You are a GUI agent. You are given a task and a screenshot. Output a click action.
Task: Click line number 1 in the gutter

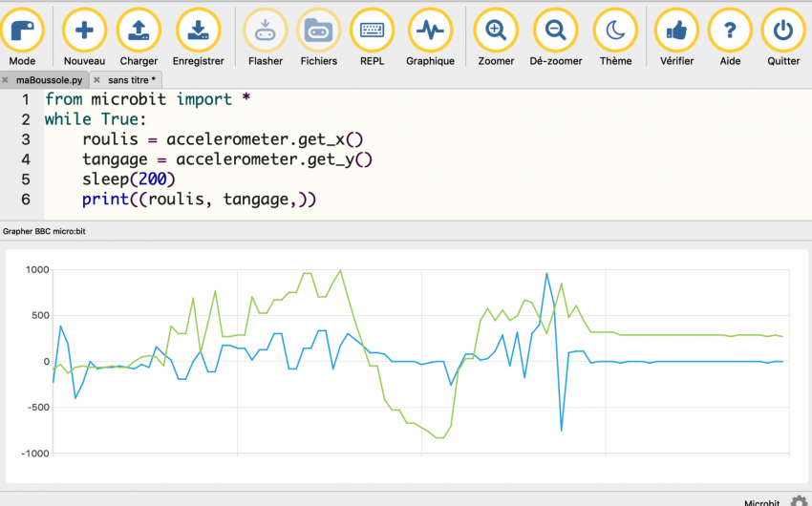(26, 99)
